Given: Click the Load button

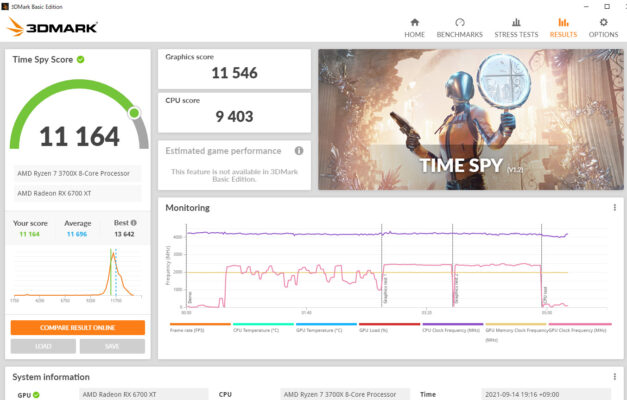Looking at the screenshot, I should [43, 346].
